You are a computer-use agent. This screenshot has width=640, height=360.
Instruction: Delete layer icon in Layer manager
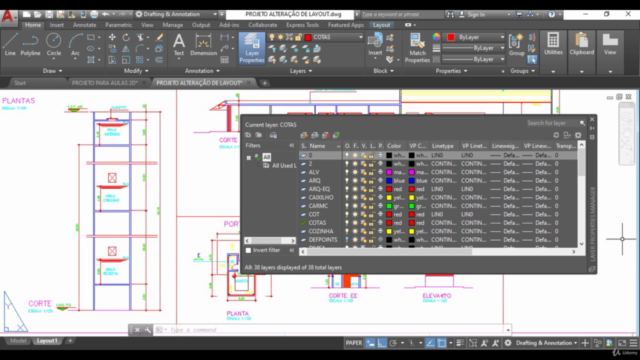click(326, 135)
